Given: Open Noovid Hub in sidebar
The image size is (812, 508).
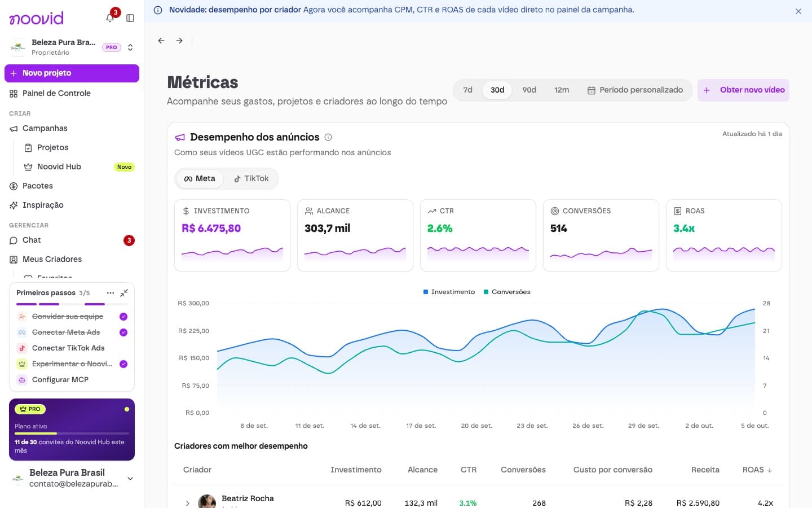Looking at the screenshot, I should (78, 167).
